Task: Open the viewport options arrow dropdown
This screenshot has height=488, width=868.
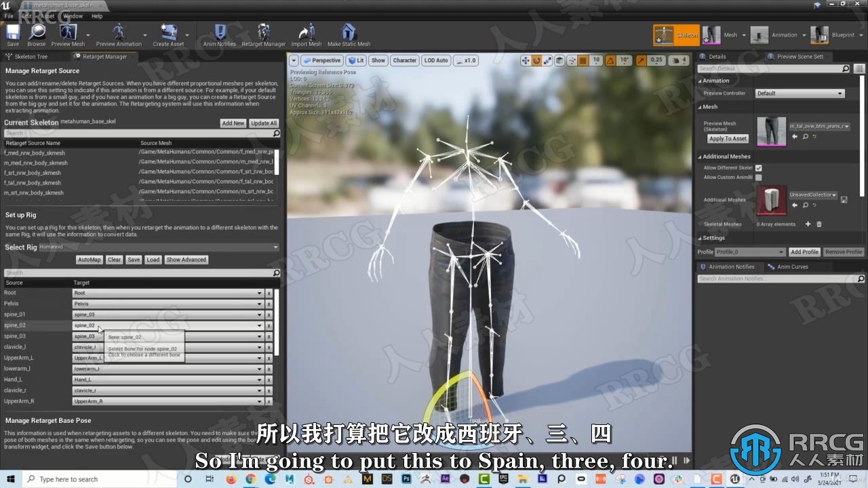Action: pos(294,60)
